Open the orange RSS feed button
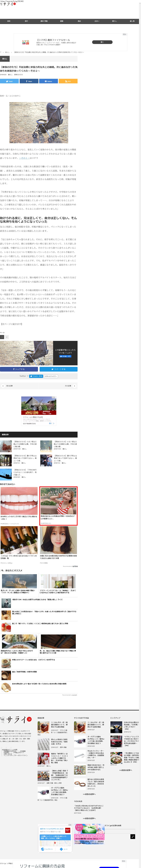The width and height of the screenshot is (141, 868). [68, 81]
